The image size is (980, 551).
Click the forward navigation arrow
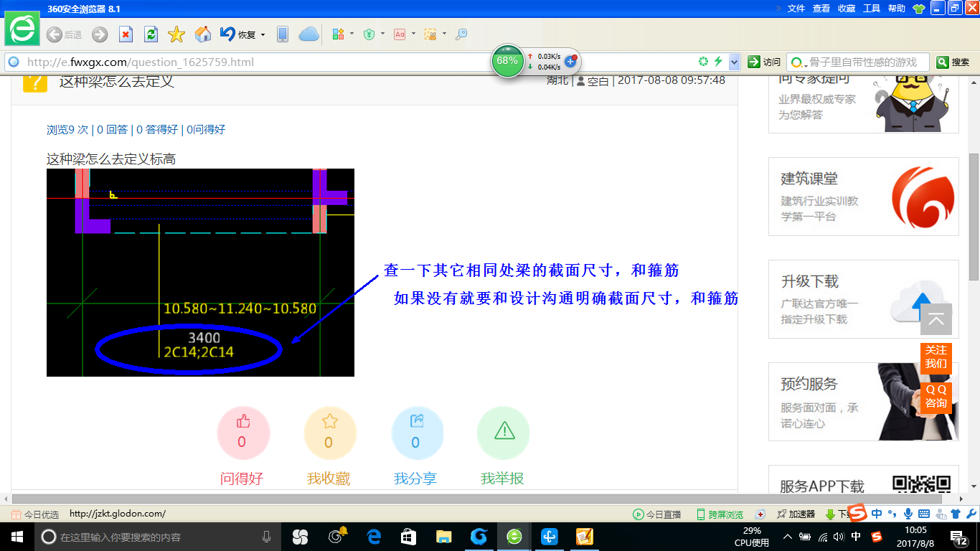pyautogui.click(x=100, y=34)
